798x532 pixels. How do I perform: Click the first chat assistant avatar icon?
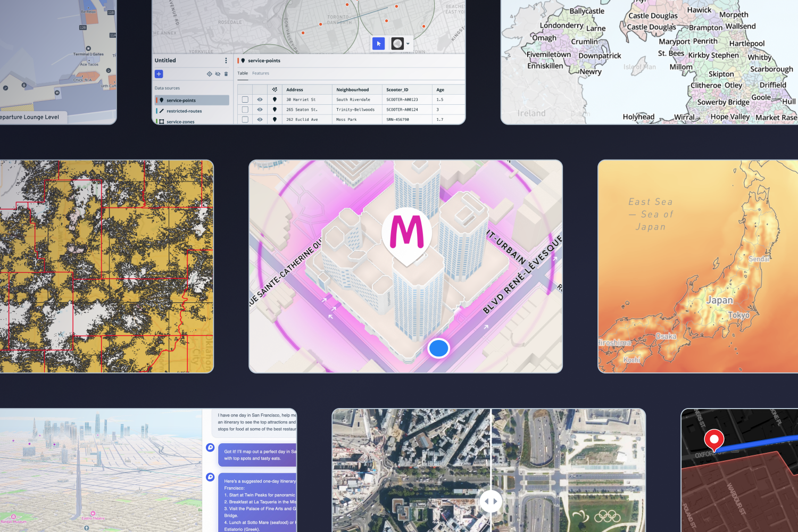click(x=210, y=447)
